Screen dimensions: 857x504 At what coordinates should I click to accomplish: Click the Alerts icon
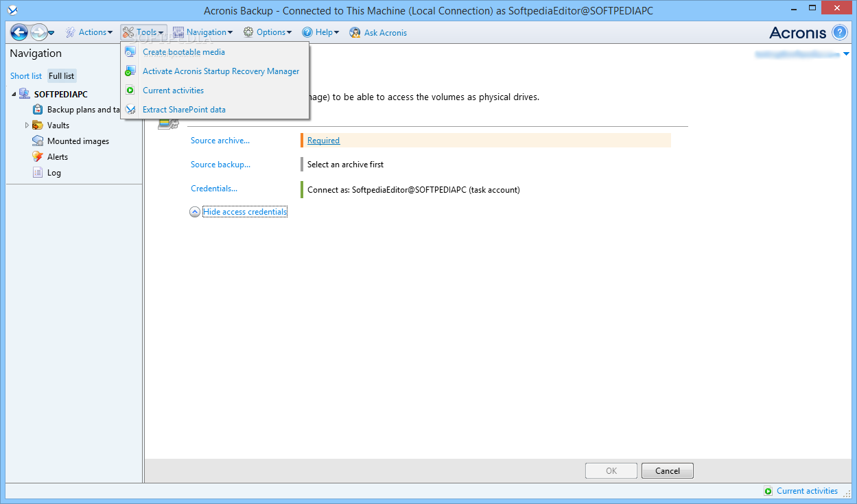pyautogui.click(x=38, y=157)
